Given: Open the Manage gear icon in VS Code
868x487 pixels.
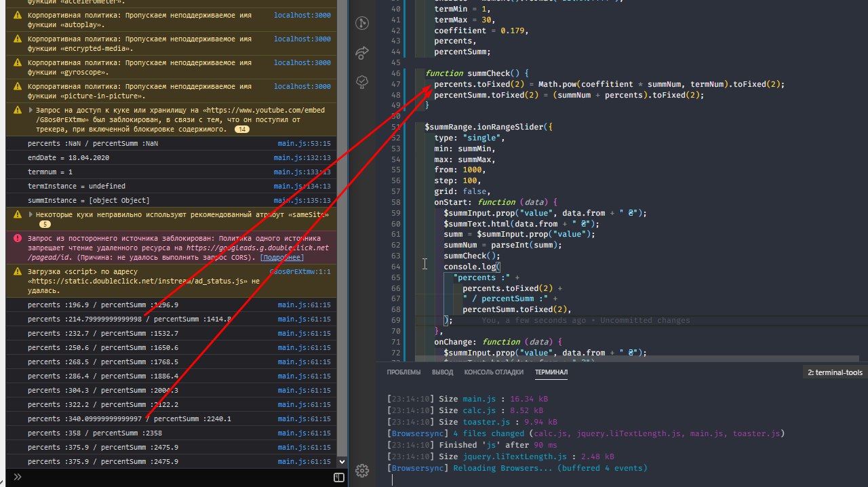Looking at the screenshot, I should [362, 470].
